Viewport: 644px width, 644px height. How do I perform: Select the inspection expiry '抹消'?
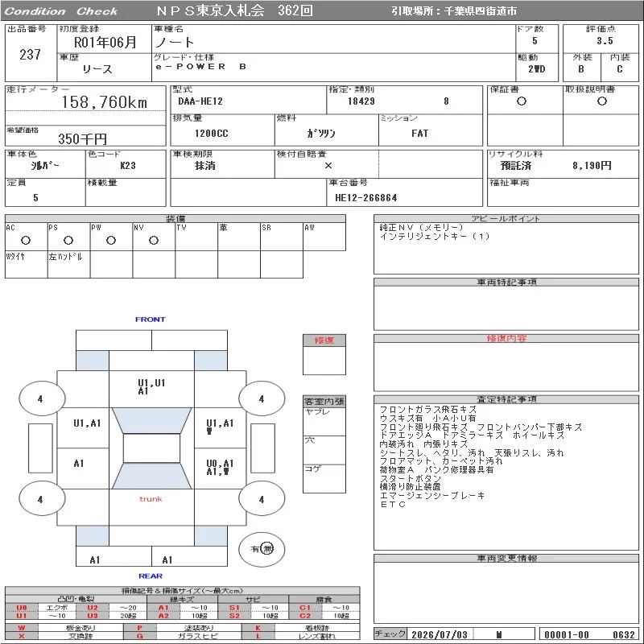pos(204,166)
